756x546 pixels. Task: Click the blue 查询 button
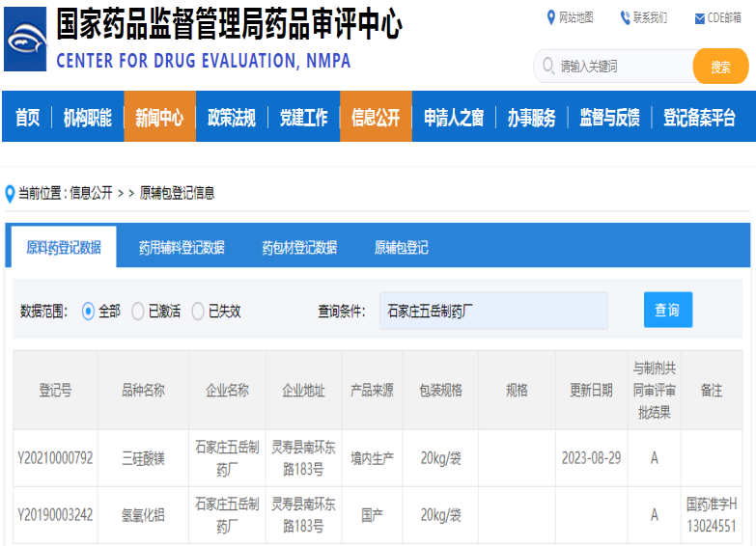click(x=668, y=310)
